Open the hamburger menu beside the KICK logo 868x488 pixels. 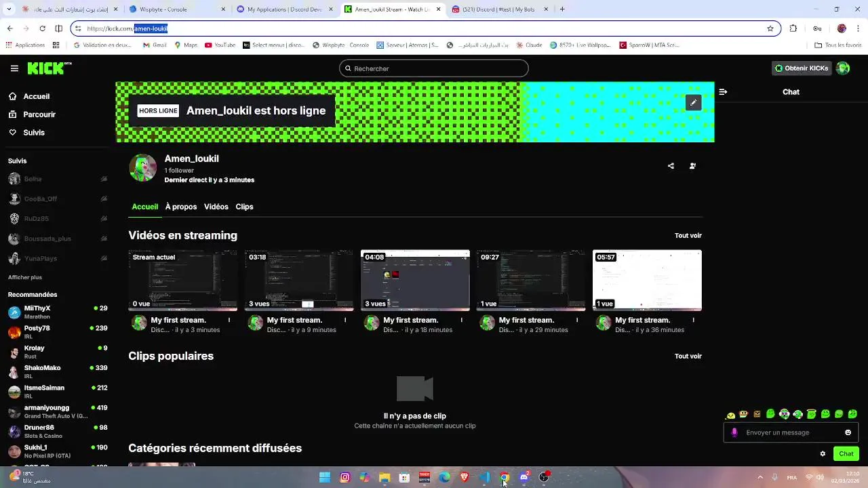pos(14,68)
